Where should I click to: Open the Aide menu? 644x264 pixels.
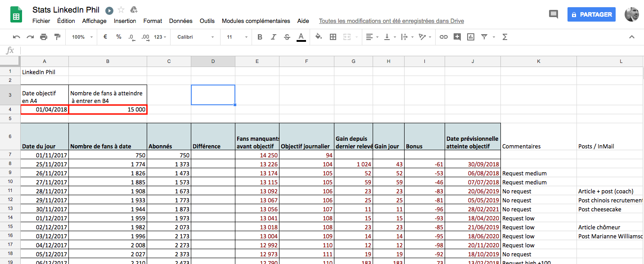tap(303, 21)
